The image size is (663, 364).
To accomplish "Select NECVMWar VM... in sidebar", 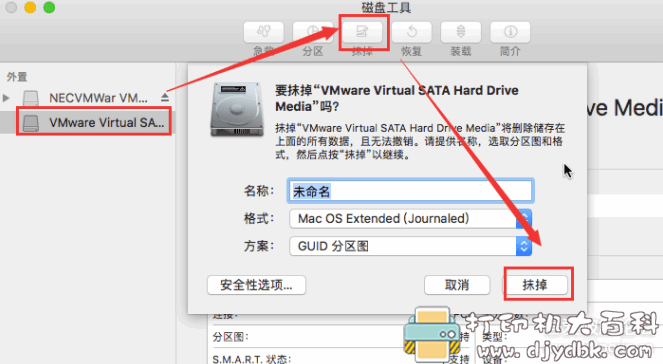I will 98,98.
